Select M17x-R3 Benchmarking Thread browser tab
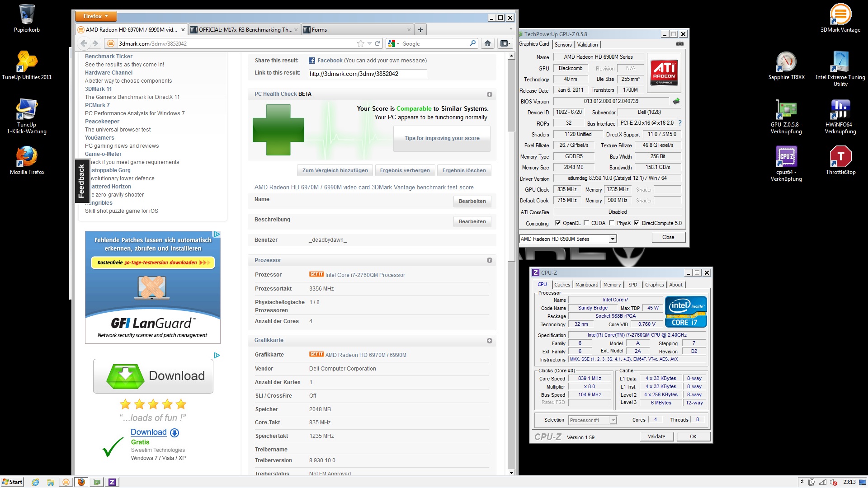This screenshot has width=868, height=488. pyautogui.click(x=245, y=30)
